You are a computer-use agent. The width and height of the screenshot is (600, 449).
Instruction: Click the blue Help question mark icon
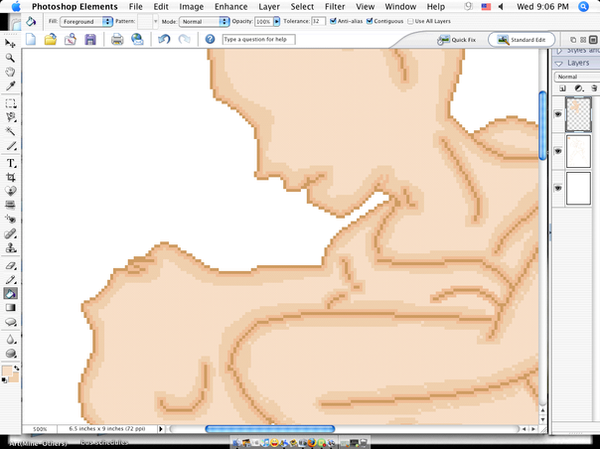[210, 39]
